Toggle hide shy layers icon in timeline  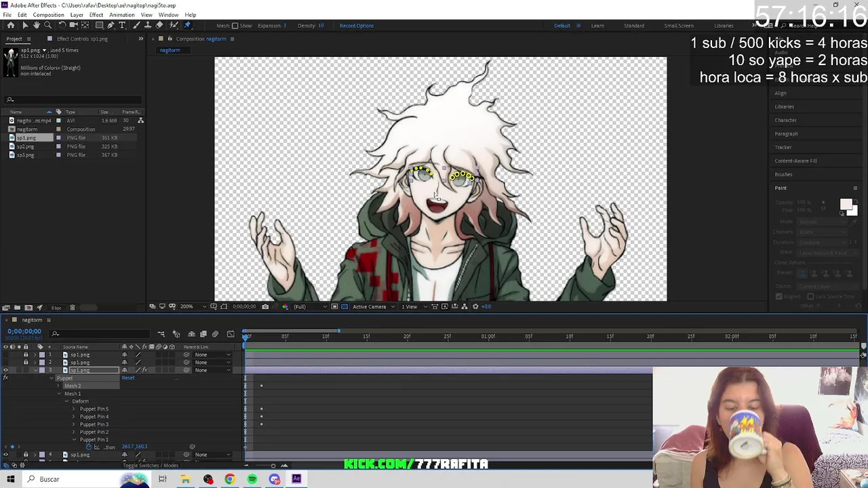pos(191,334)
